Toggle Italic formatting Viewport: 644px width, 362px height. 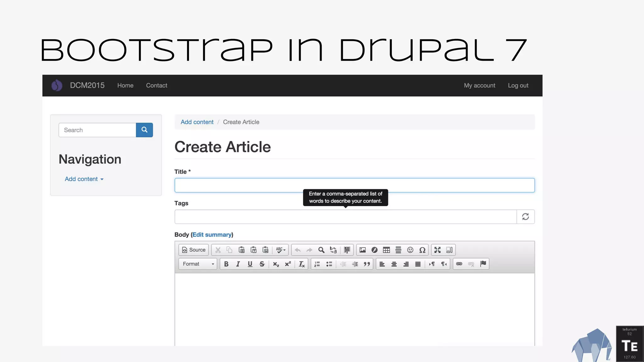tap(238, 264)
